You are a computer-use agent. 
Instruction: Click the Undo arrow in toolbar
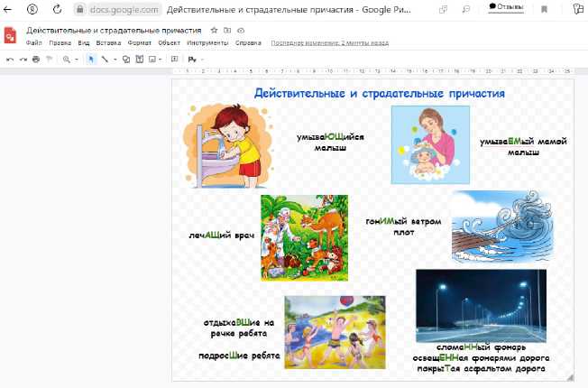[x=9, y=59]
